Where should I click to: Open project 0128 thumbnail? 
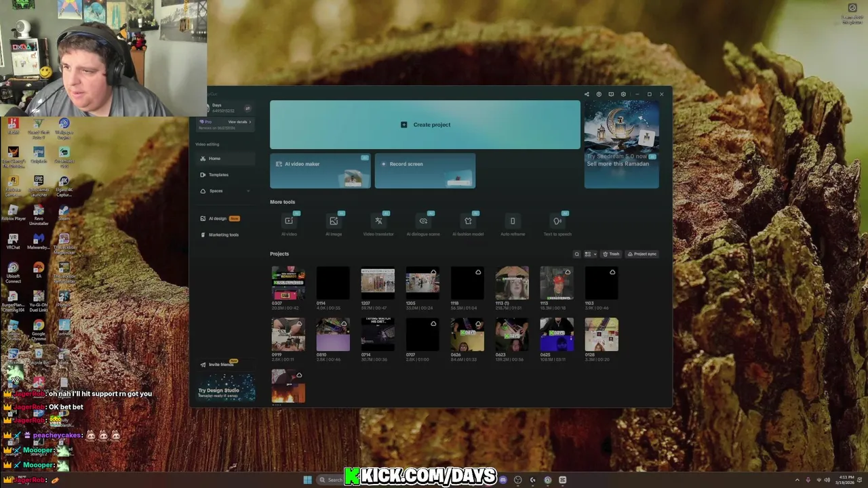coord(601,335)
